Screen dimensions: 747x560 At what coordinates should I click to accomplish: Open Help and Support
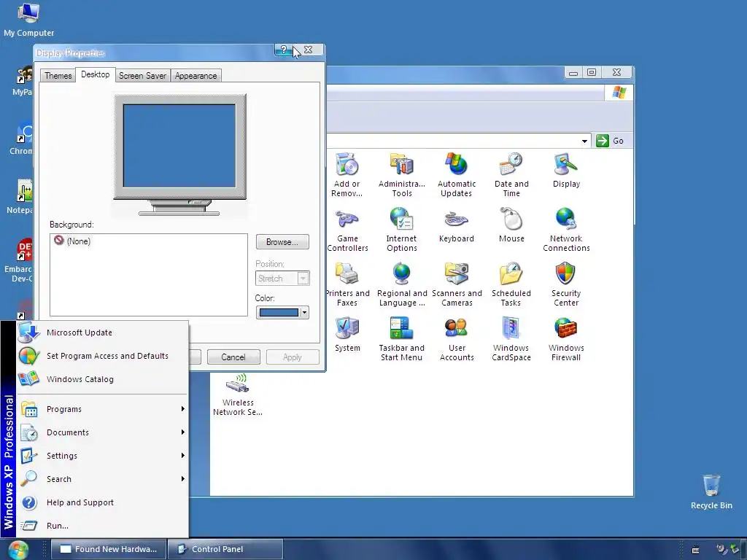tap(102, 502)
